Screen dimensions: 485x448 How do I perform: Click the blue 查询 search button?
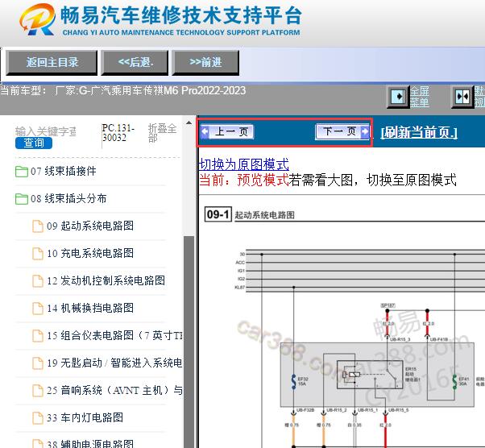point(34,143)
